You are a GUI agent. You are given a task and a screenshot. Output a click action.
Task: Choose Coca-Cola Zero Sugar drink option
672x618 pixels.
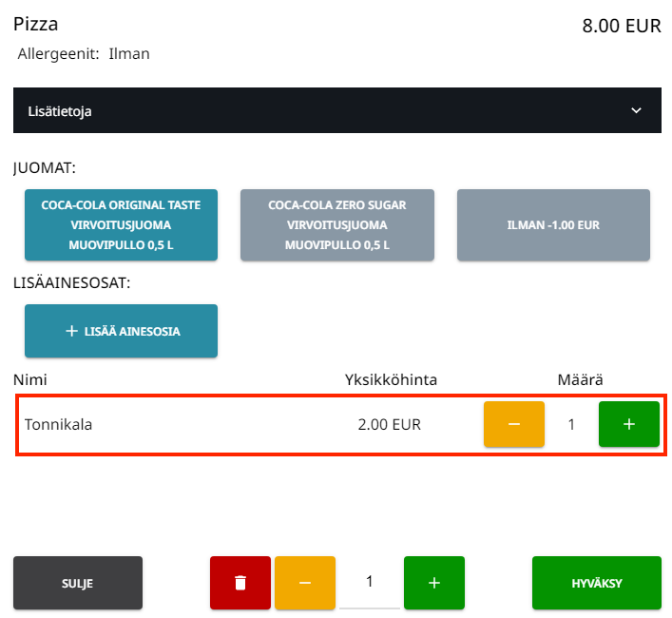tap(337, 224)
